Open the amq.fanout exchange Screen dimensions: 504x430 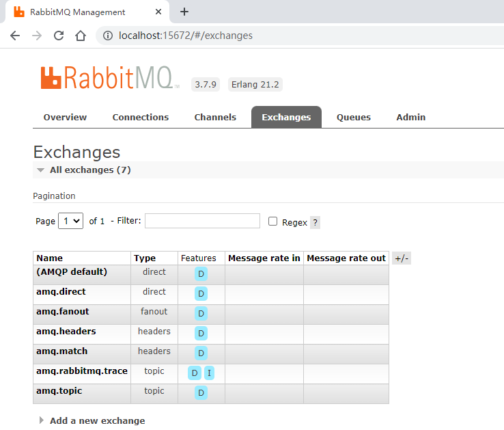coord(63,312)
